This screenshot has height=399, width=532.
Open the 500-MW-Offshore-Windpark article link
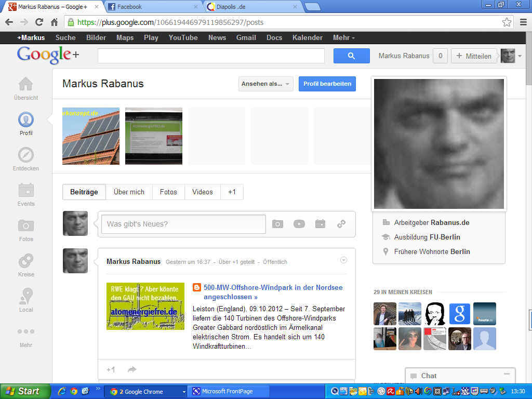[x=273, y=292]
